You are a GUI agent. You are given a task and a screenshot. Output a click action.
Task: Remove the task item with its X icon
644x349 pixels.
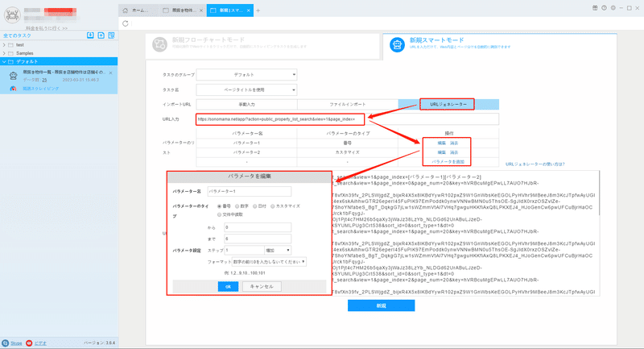111,73
